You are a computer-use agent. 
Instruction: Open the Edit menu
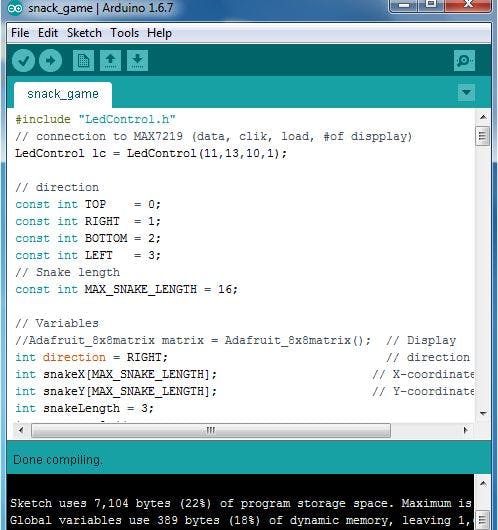pyautogui.click(x=48, y=33)
